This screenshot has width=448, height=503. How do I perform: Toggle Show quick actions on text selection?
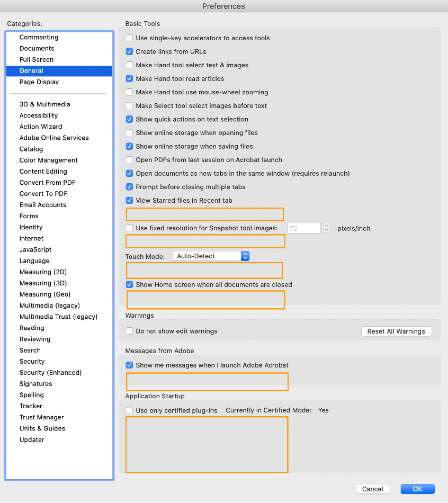[129, 119]
